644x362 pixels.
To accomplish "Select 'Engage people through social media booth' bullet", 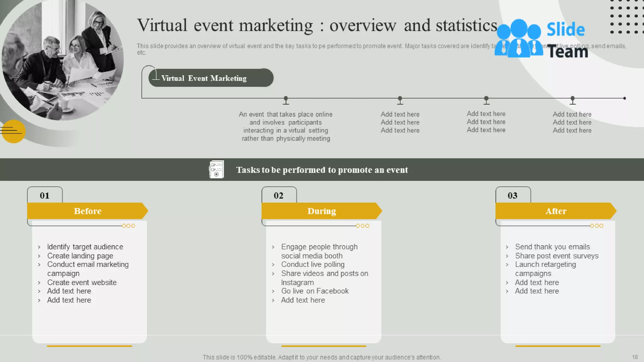I will click(319, 251).
